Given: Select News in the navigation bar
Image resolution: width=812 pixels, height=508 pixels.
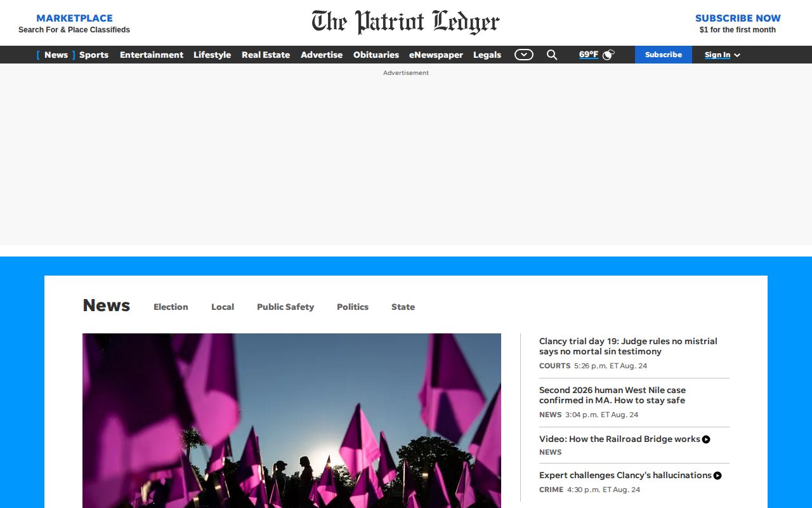Looking at the screenshot, I should 56,55.
